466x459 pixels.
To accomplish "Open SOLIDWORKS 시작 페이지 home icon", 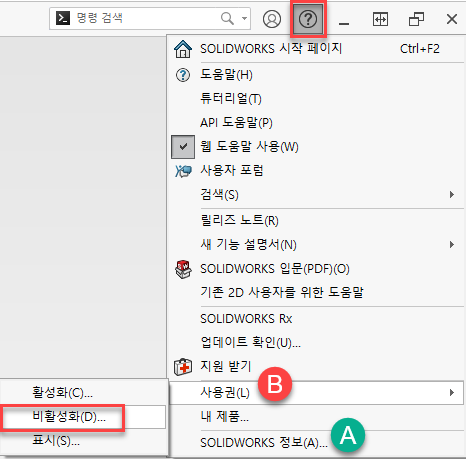I will pyautogui.click(x=183, y=49).
